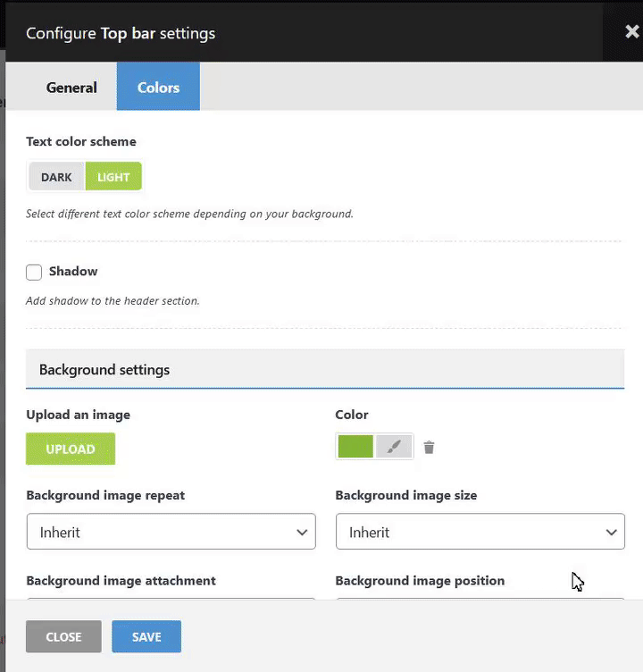Click the Shadow label text

pyautogui.click(x=73, y=272)
